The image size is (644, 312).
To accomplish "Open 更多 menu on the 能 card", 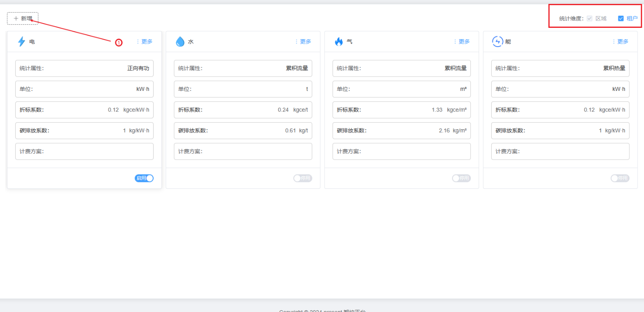I will (x=621, y=42).
